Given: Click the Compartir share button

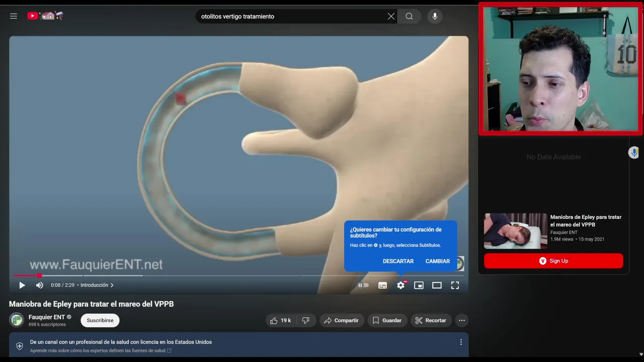Looking at the screenshot, I should pyautogui.click(x=342, y=320).
